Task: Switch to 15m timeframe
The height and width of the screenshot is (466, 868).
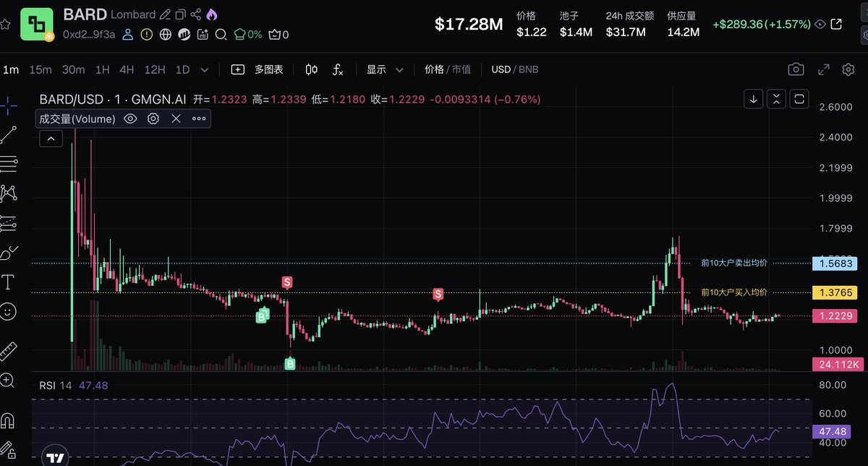Action: point(41,69)
